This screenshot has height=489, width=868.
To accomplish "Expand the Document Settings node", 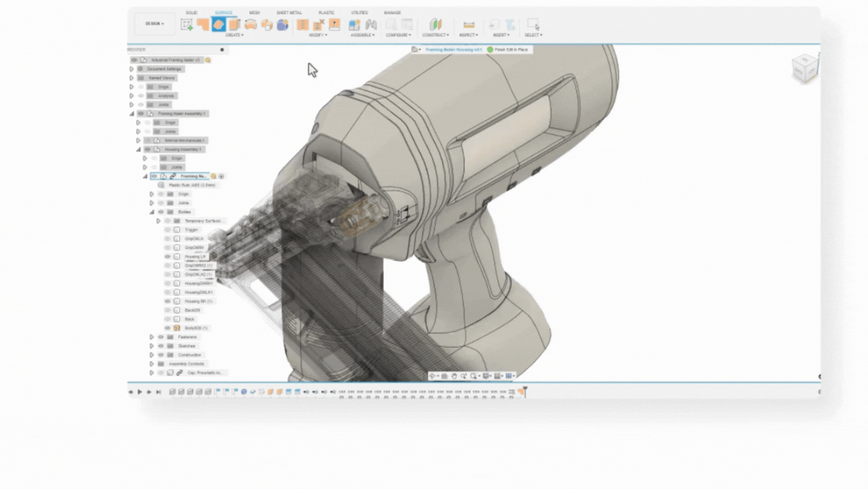I will 131,69.
